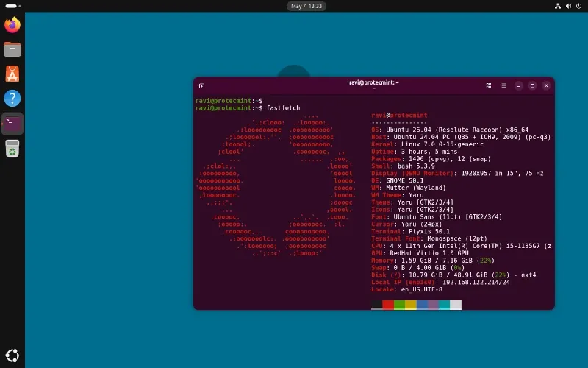Viewport: 588px width, 368px height.
Task: Launch App Center from the dock
Action: [x=12, y=74]
